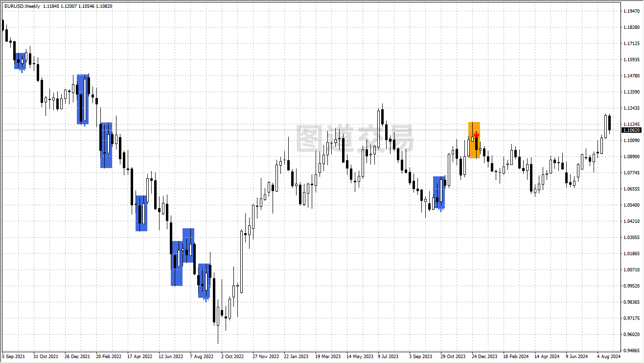644x363 pixels.
Task: Select the orange highlighted candle zone
Action: tap(474, 140)
